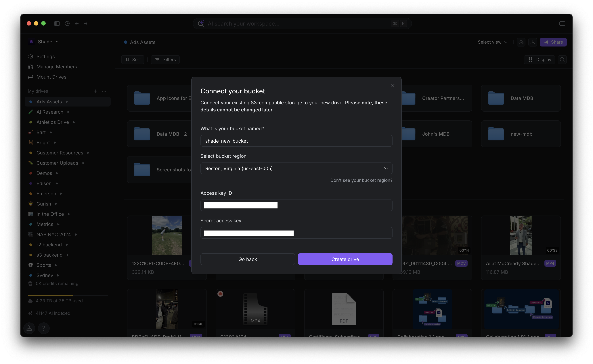Click the magnifier search icon beside Display

coord(562,59)
